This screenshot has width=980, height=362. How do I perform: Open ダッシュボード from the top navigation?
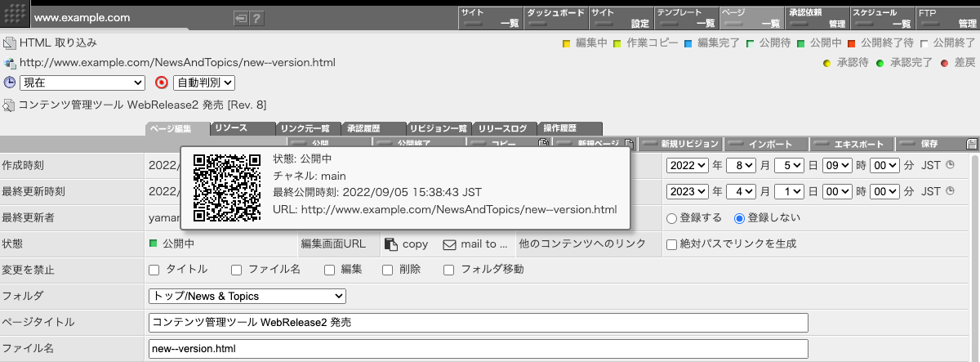coord(555,18)
